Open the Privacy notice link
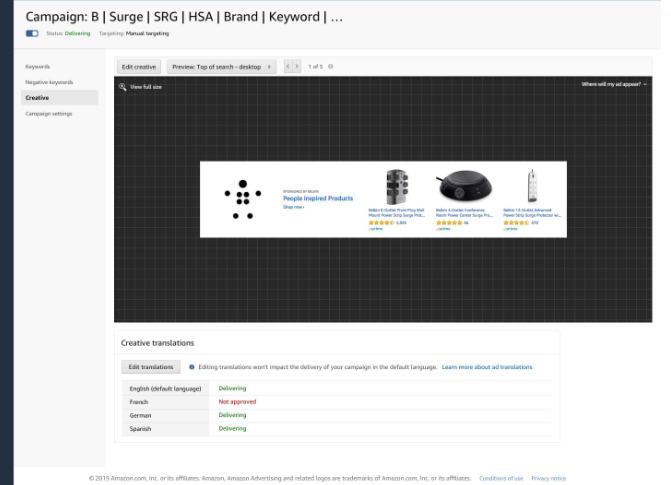Image resolution: width=671 pixels, height=485 pixels. click(x=549, y=479)
